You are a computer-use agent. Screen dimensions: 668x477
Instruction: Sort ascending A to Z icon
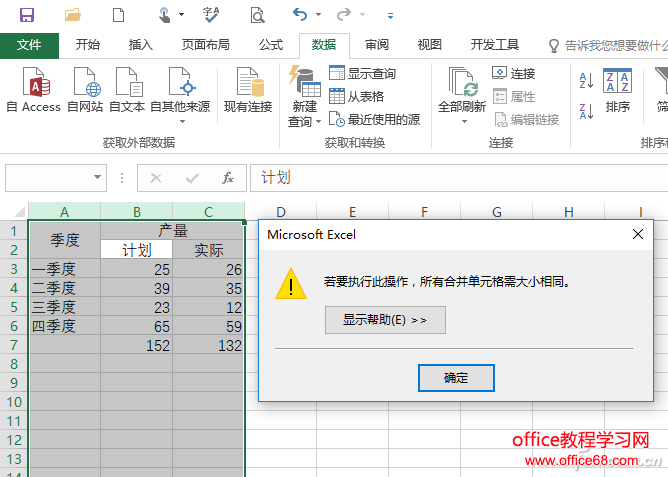coord(586,80)
